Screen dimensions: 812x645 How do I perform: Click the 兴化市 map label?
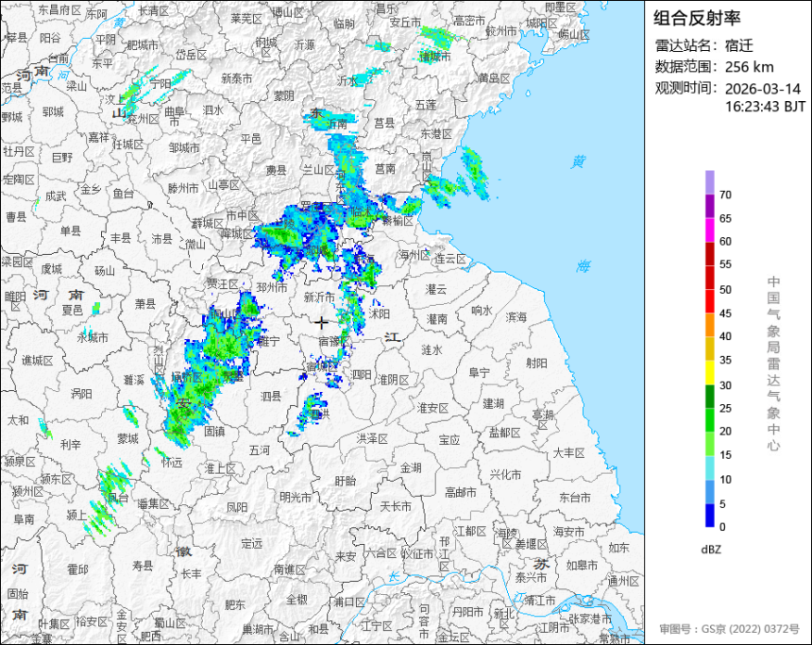[506, 475]
